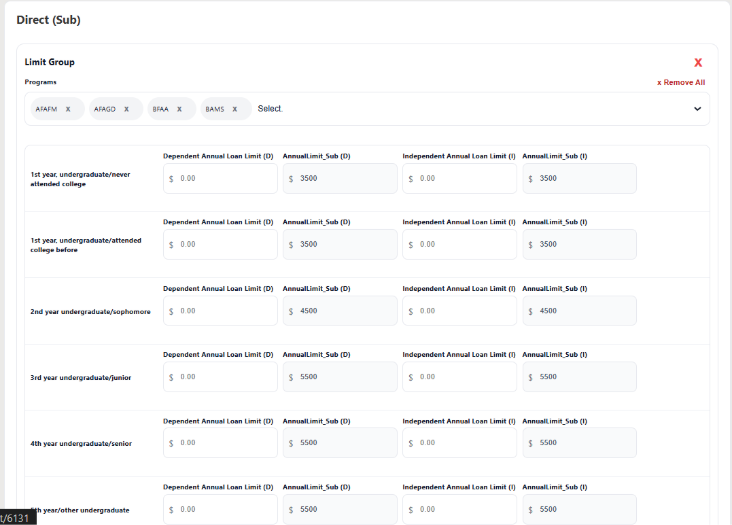Edit AnnualLimit_Sub (D) 4500 sophomore field
This screenshot has height=525, width=732.
340,311
